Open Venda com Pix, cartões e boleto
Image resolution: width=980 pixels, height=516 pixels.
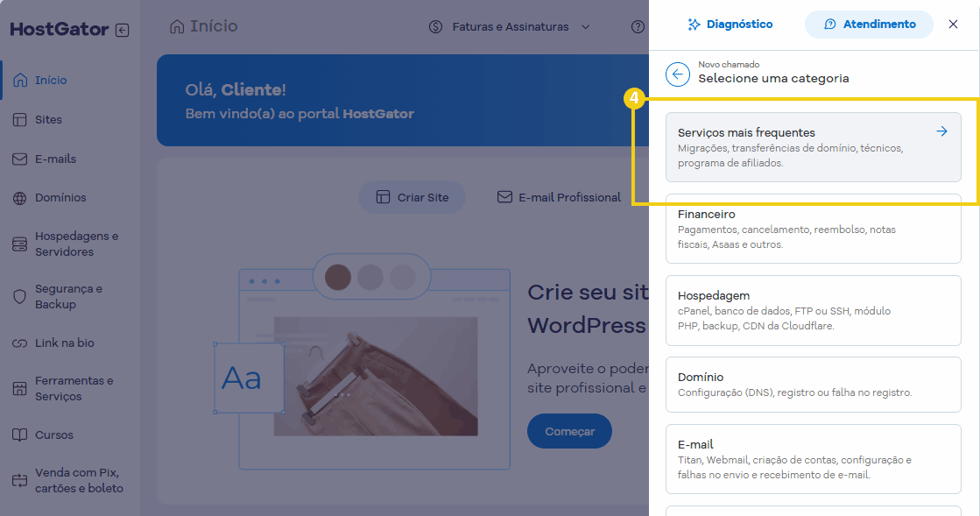(79, 480)
